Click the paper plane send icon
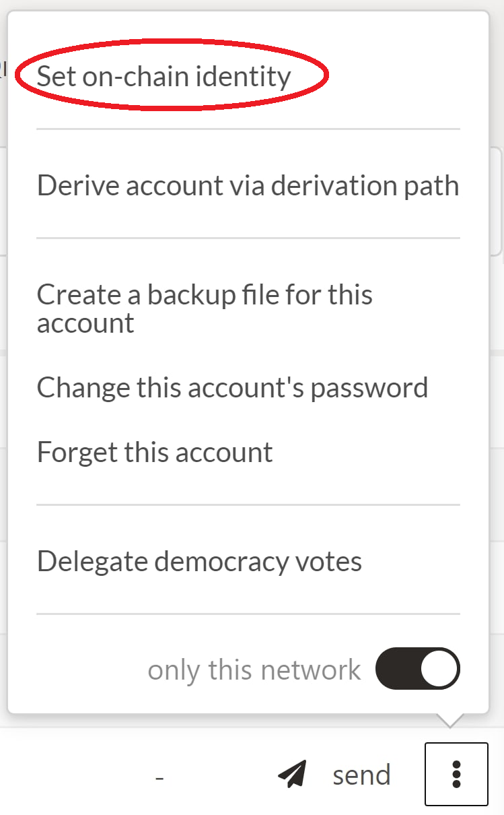The image size is (504, 815). click(x=292, y=775)
